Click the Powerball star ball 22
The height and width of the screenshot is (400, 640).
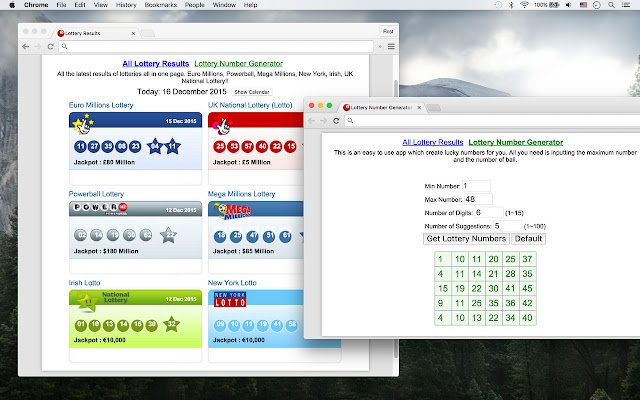coord(168,235)
